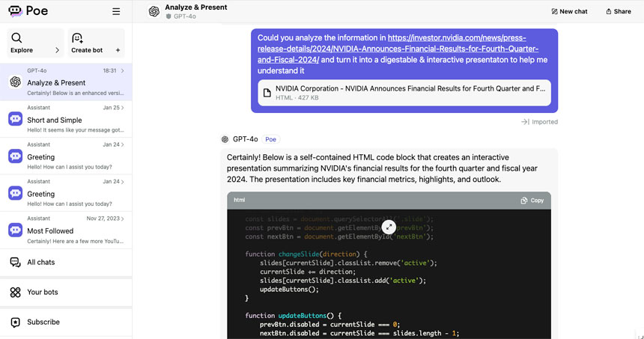Copy the html code block

pos(532,201)
